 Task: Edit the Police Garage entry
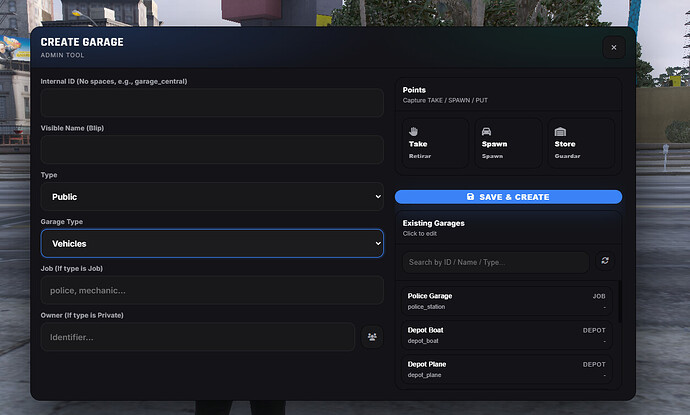tap(506, 301)
